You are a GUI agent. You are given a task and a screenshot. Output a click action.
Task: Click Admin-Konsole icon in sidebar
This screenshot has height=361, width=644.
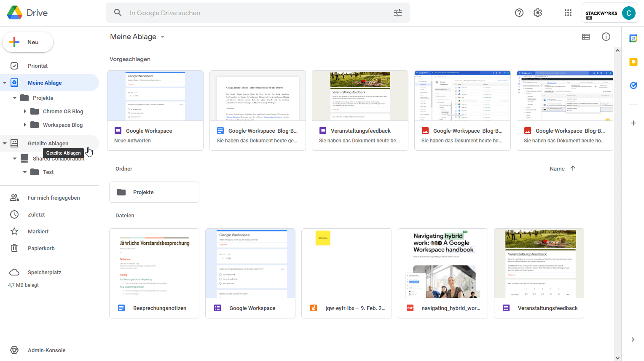pyautogui.click(x=14, y=350)
